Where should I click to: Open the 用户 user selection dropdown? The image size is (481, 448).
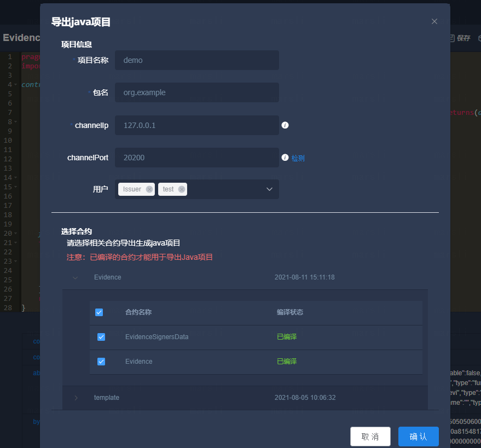coord(269,189)
